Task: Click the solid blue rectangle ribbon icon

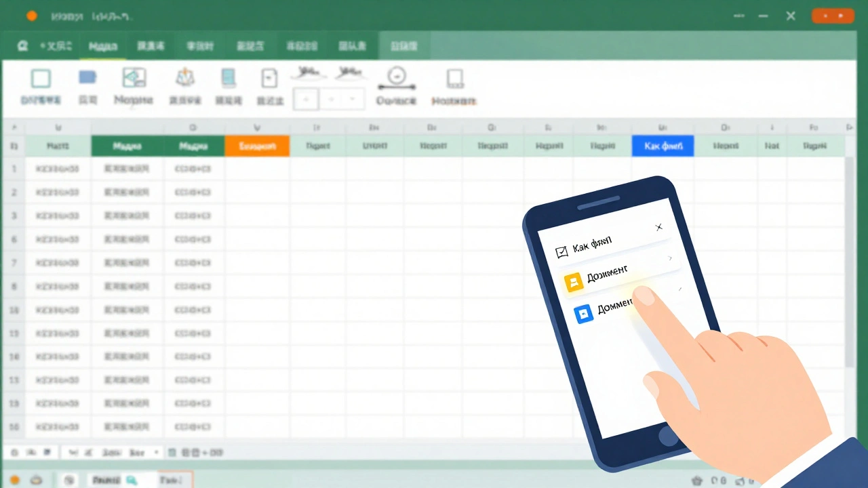Action: click(x=87, y=78)
